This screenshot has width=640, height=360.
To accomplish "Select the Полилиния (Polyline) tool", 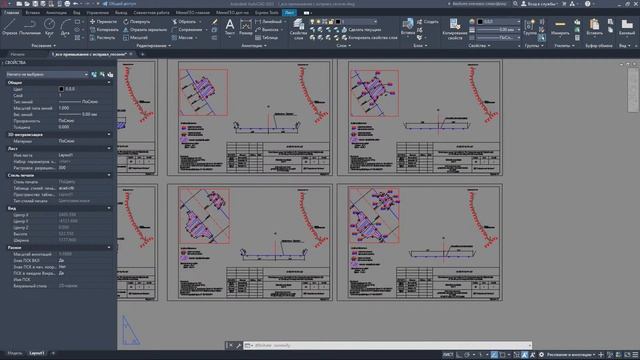I will coord(30,27).
